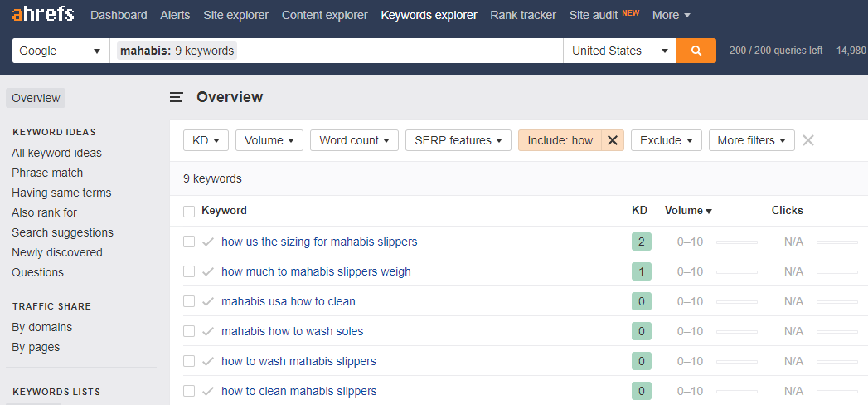Image resolution: width=868 pixels, height=405 pixels.
Task: Click KD badge 1 for weigh keyword
Action: coord(642,271)
